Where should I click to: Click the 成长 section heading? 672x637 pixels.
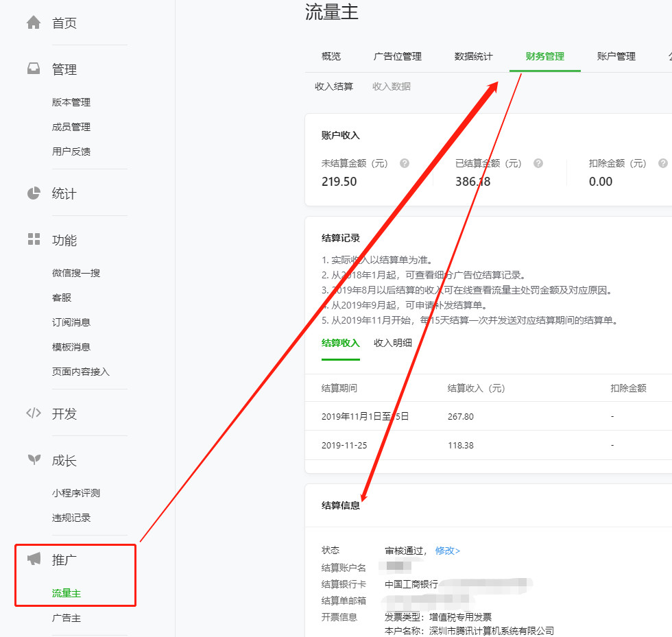[x=64, y=460]
